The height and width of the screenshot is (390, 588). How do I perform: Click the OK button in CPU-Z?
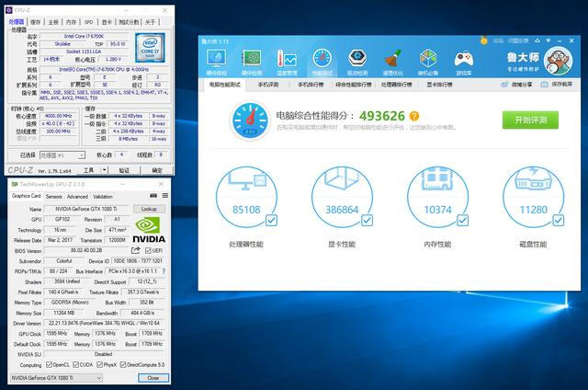click(x=157, y=170)
